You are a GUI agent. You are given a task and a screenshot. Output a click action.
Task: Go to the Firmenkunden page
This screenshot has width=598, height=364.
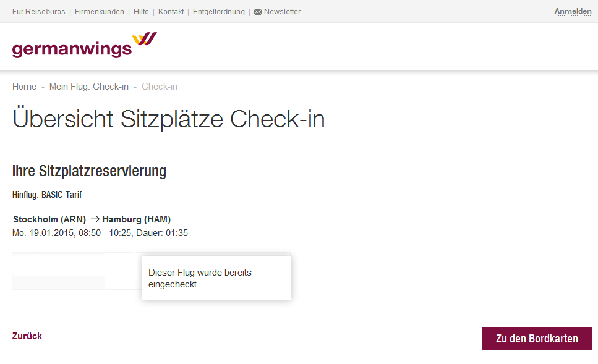click(x=99, y=12)
